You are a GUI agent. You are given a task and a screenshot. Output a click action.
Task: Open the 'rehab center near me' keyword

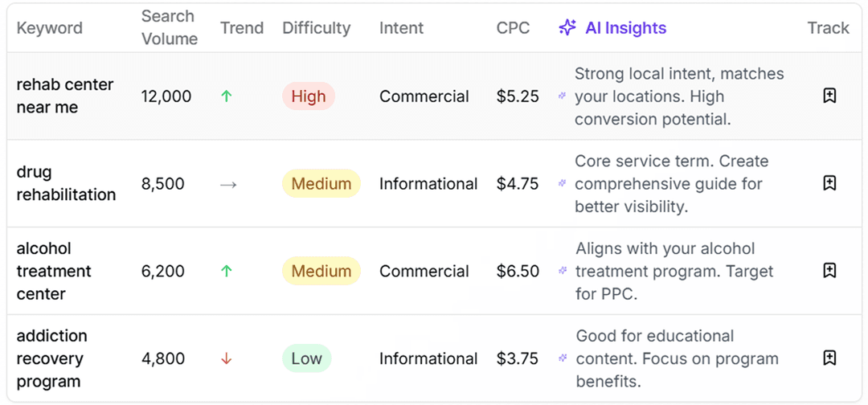pos(65,96)
